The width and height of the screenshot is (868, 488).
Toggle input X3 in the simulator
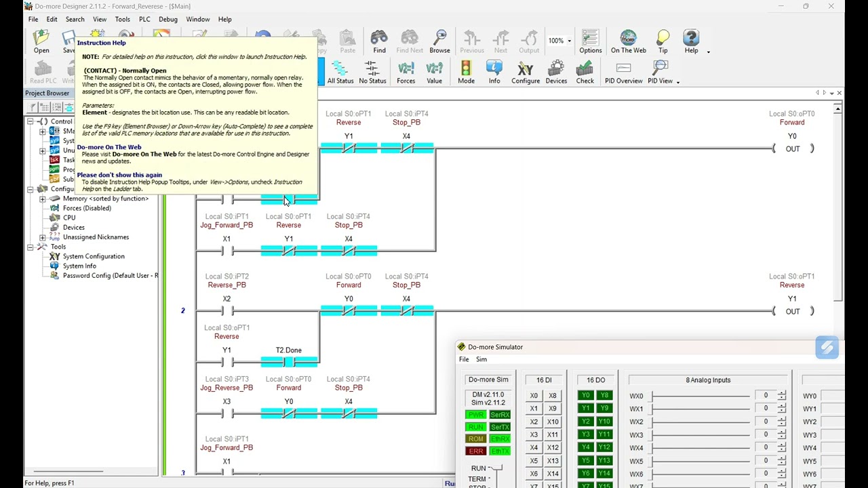coord(534,434)
